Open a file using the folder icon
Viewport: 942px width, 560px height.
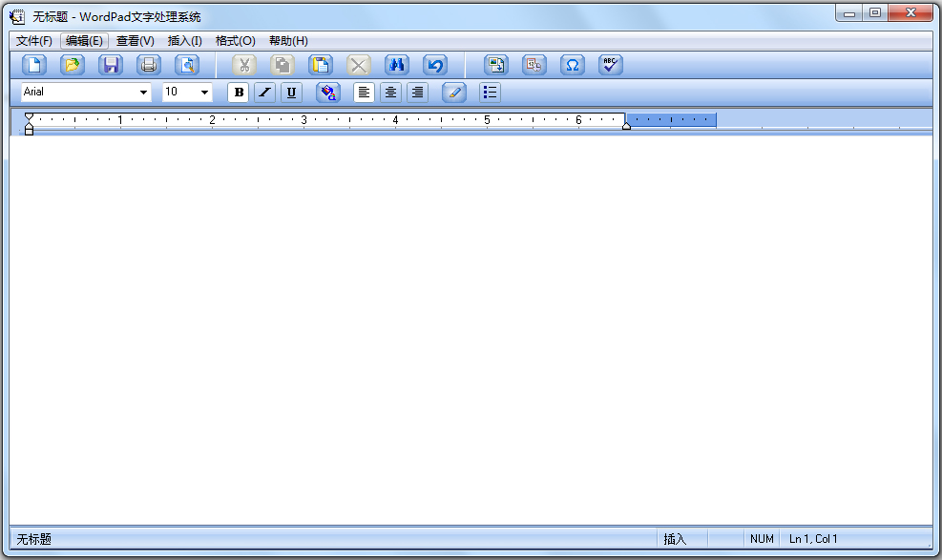tap(73, 65)
